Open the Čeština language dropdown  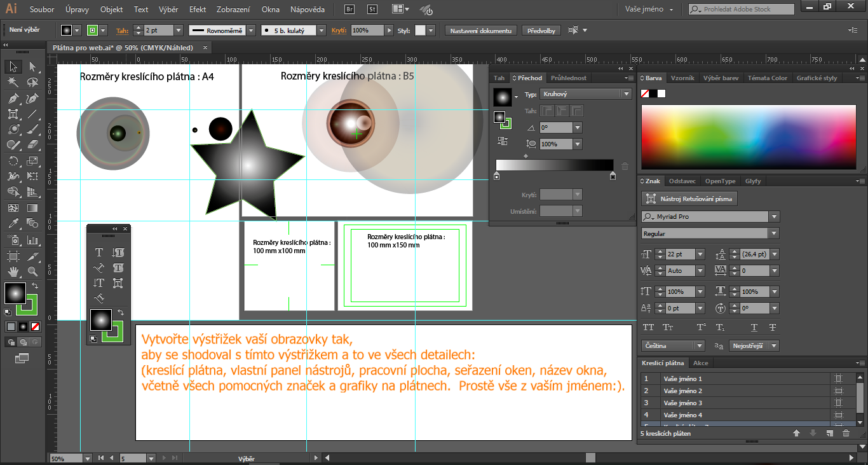(x=699, y=346)
